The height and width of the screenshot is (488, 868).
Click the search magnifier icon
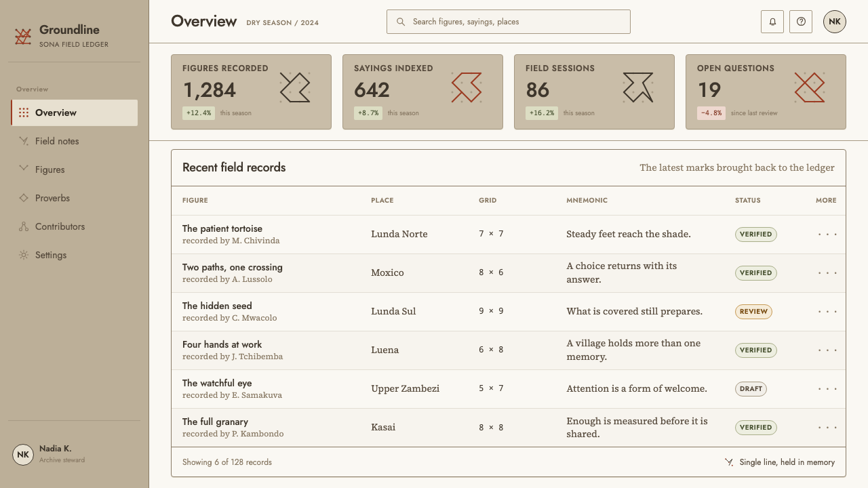click(x=401, y=22)
